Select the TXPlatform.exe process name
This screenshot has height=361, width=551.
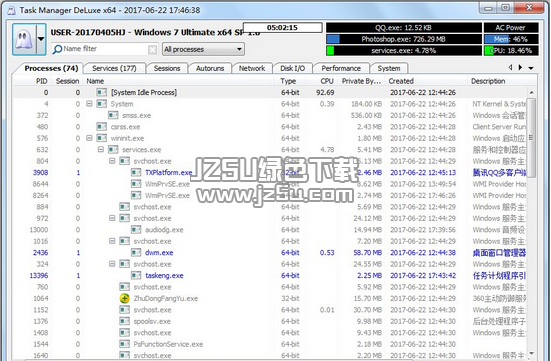pos(169,173)
